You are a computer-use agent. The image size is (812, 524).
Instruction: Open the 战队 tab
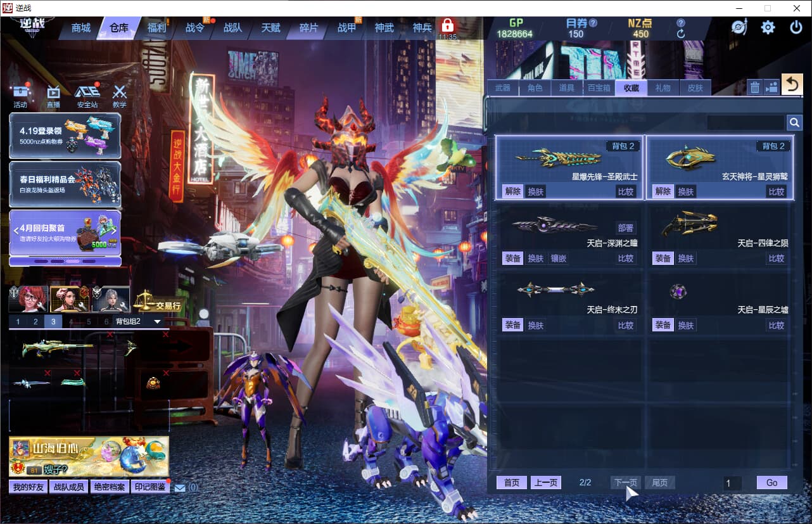click(x=232, y=28)
